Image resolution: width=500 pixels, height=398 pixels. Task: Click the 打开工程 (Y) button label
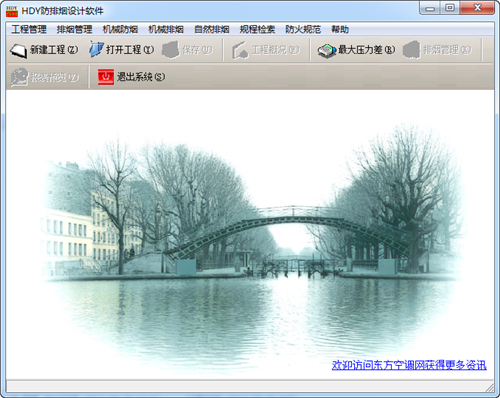[130, 50]
